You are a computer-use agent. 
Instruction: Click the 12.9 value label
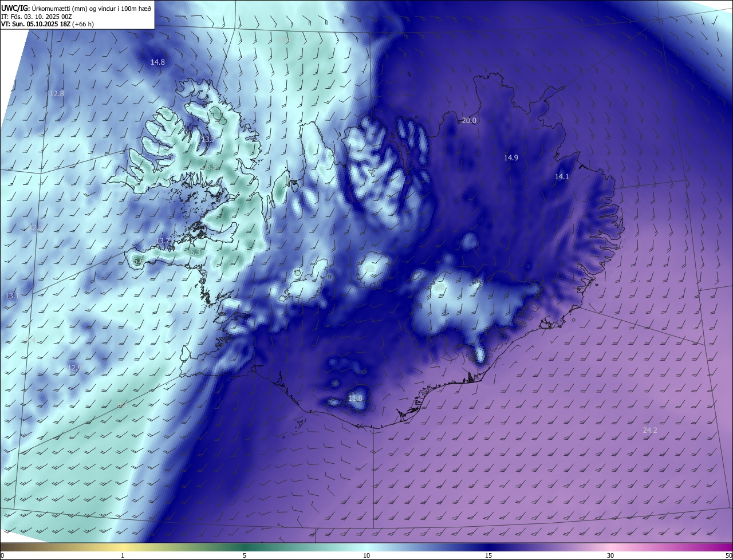74,368
